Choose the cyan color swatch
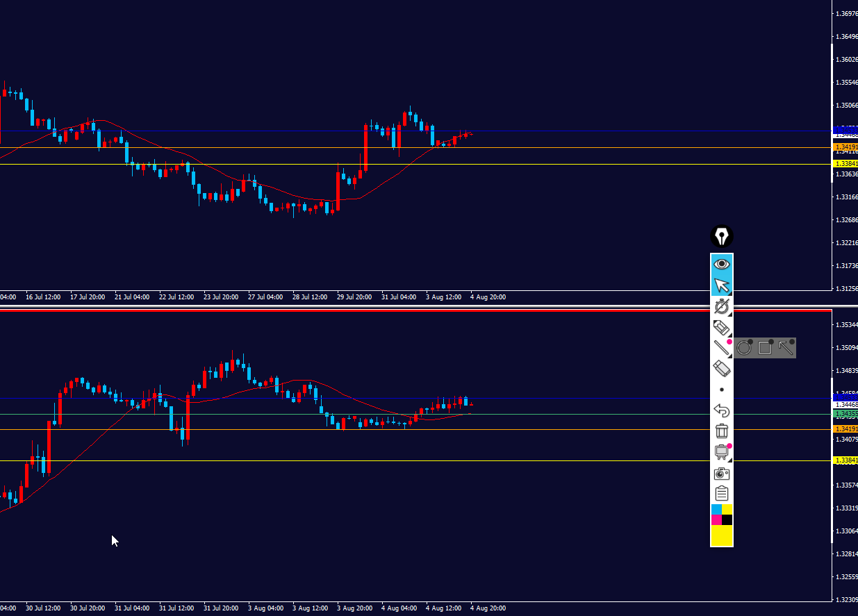This screenshot has height=616, width=858. (716, 510)
